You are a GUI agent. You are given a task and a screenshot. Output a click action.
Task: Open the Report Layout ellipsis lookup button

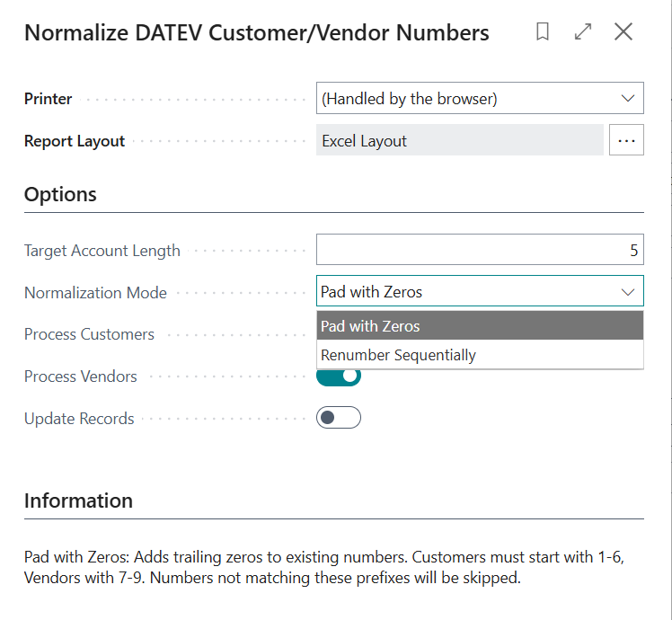[626, 141]
